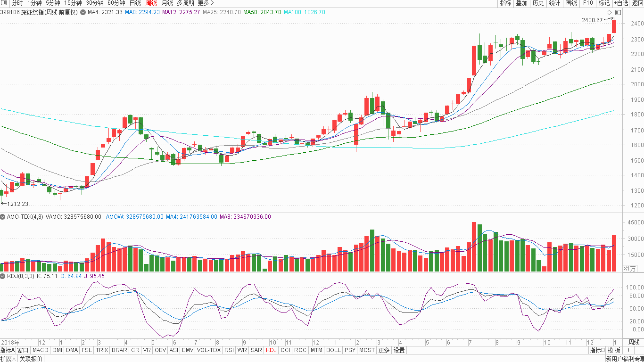
Task: Select the KDJ indicator tab
Action: [271, 350]
